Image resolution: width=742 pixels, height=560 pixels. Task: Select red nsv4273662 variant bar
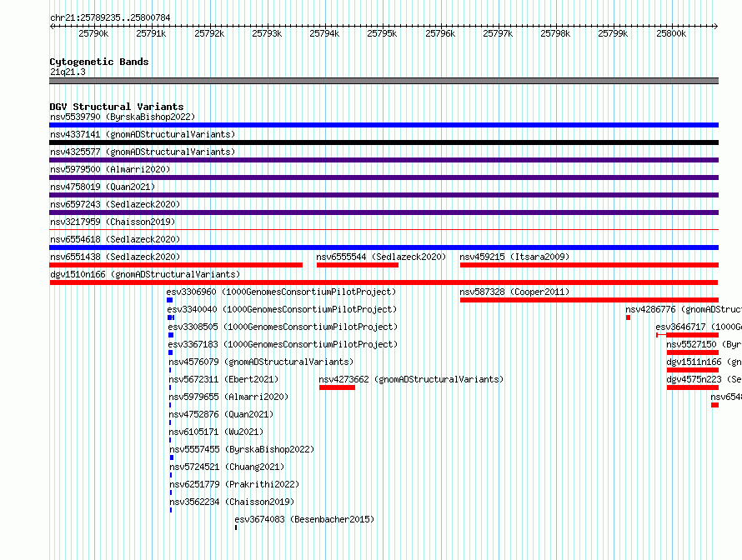[x=337, y=387]
